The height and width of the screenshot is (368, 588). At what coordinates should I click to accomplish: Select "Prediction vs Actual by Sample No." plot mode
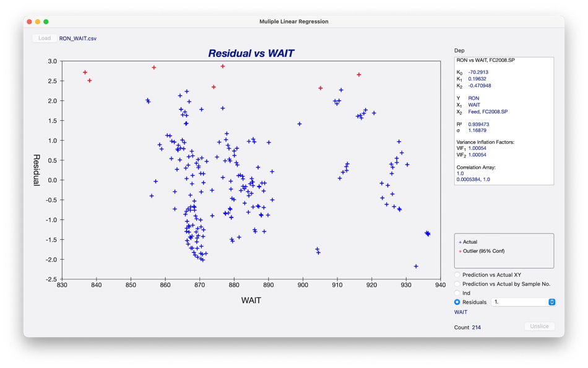(457, 283)
